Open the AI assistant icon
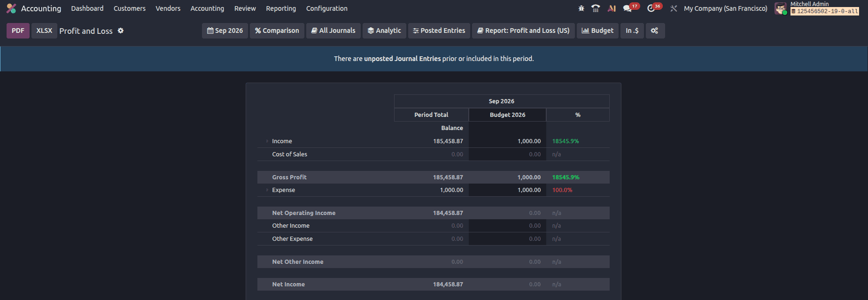This screenshot has height=300, width=868. coord(612,8)
